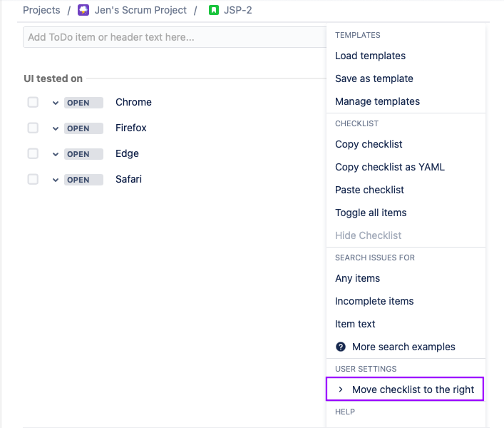The image size is (504, 428).
Task: Select Load templates from menu
Action: click(370, 56)
